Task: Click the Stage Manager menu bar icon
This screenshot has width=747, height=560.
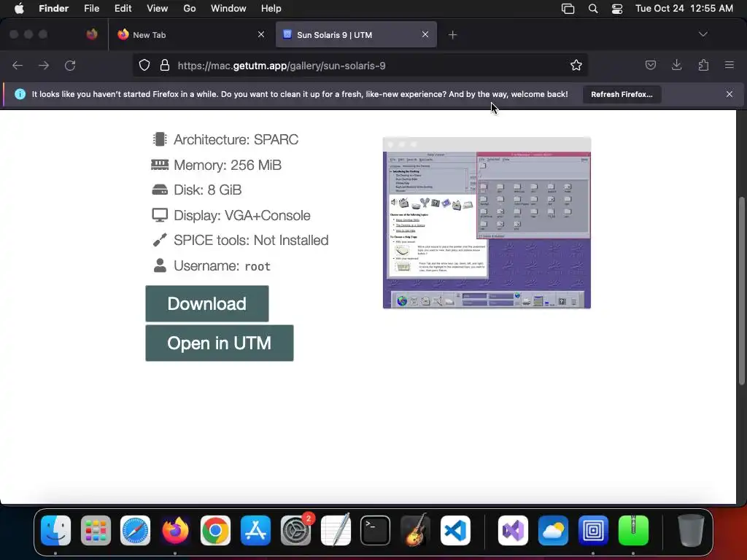Action: tap(568, 9)
